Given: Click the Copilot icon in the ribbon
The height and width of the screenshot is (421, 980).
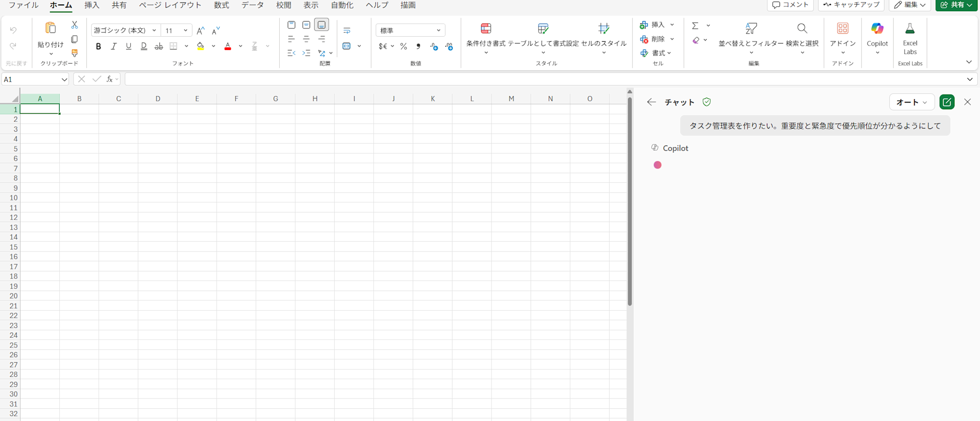Looking at the screenshot, I should tap(877, 34).
